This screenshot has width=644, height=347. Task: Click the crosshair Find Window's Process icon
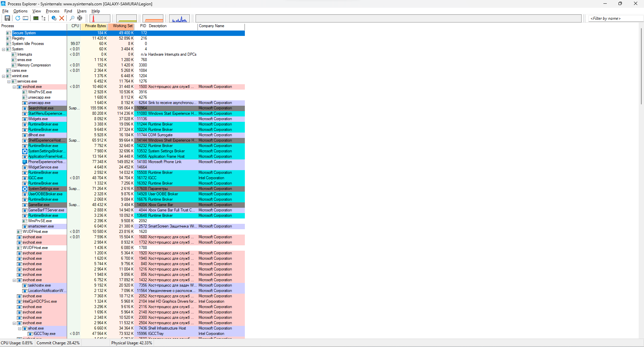tap(80, 18)
